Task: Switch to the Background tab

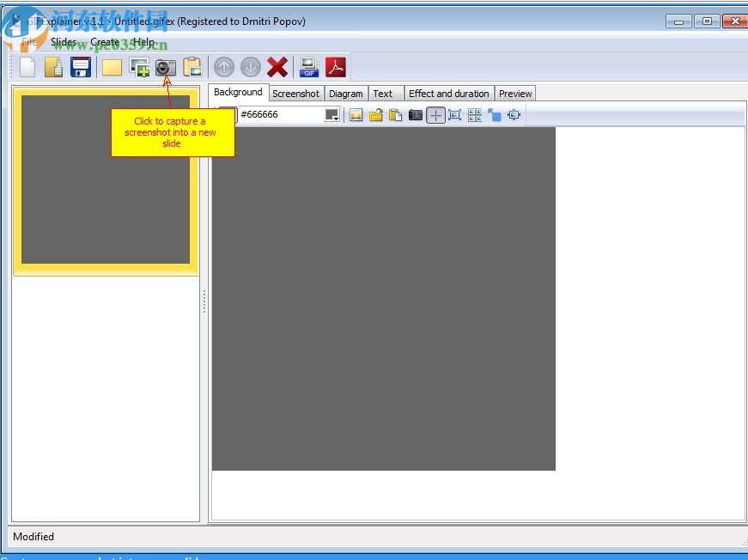Action: click(238, 92)
